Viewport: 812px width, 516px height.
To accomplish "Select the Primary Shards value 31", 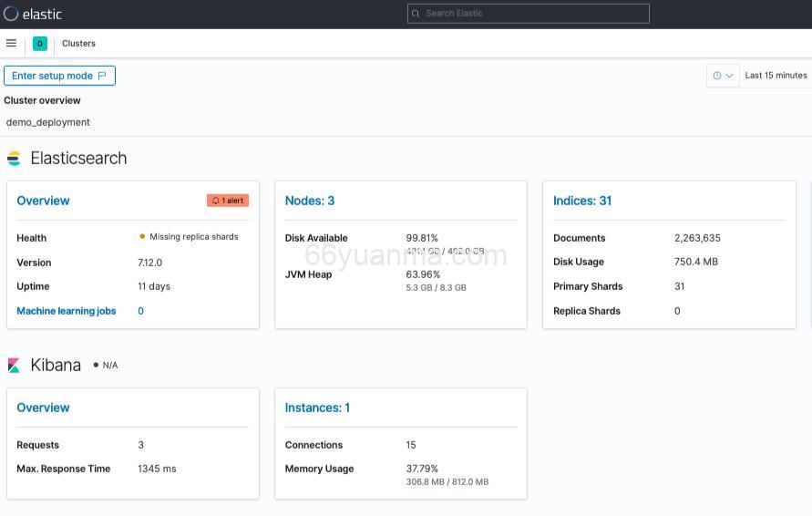I will click(680, 286).
